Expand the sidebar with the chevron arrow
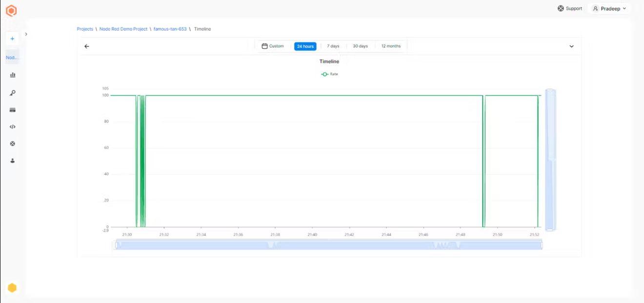 coord(26,34)
